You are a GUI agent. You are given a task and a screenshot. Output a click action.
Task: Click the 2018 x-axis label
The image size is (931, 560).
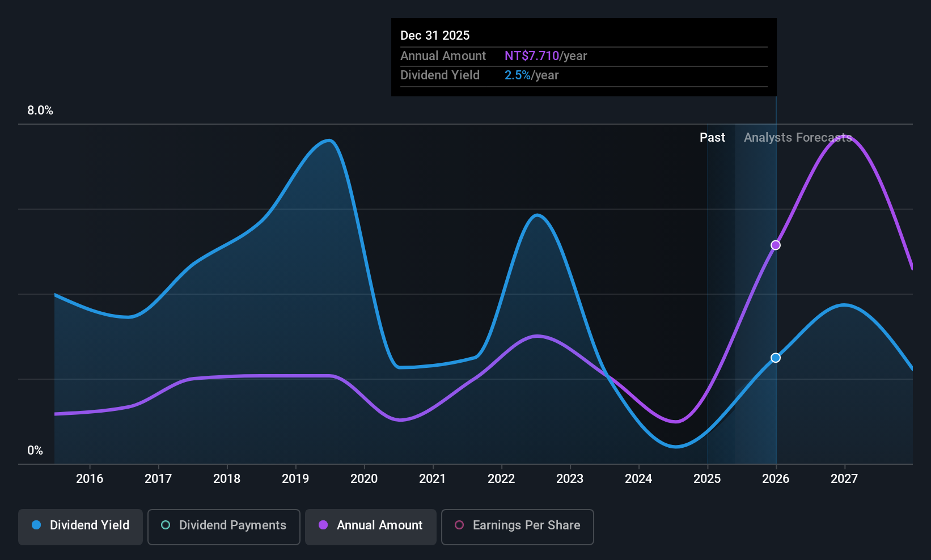coord(227,478)
